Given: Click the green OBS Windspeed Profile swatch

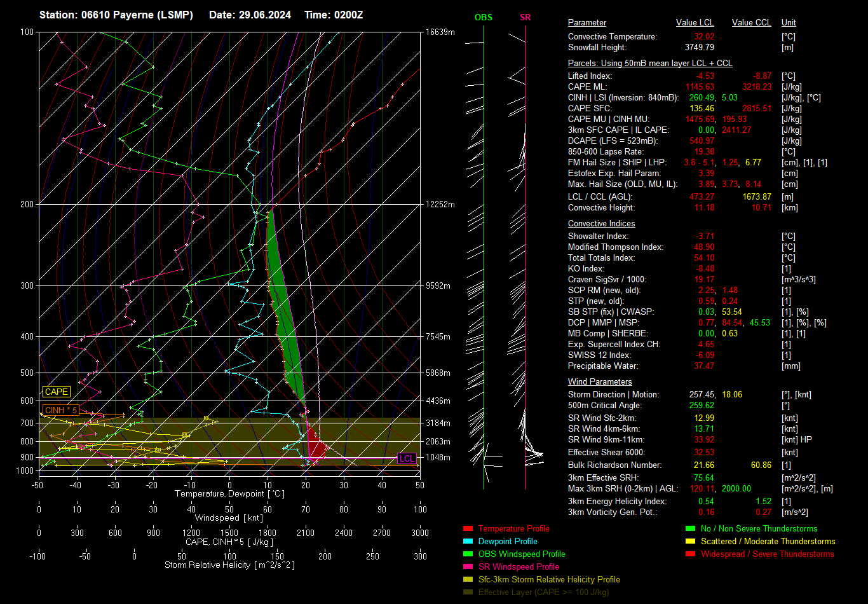Looking at the screenshot, I should pos(468,554).
